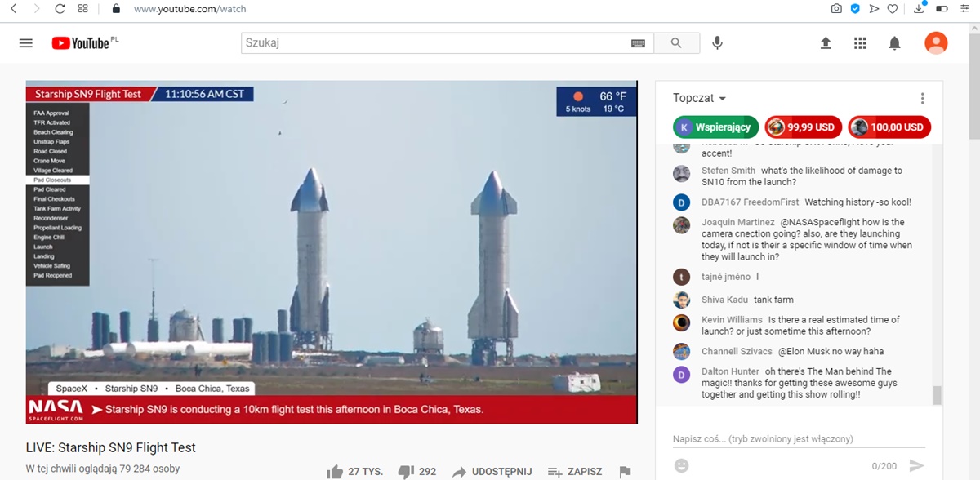Dislike the video with thumbs down
The image size is (980, 480).
pyautogui.click(x=406, y=472)
